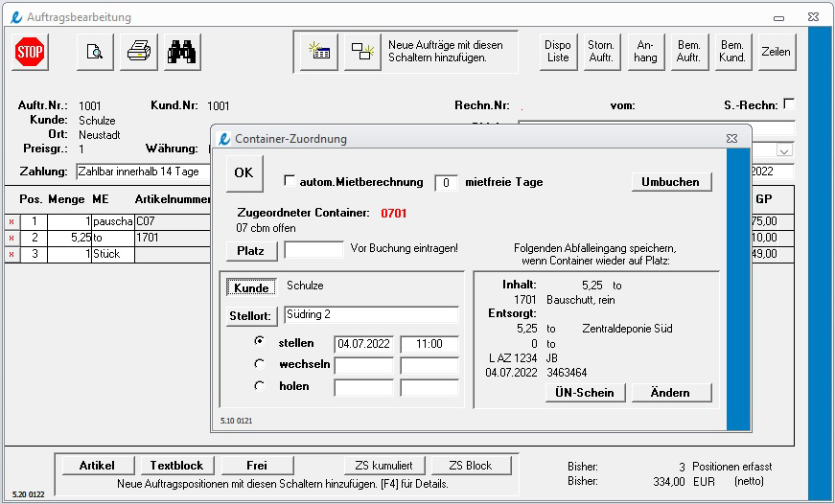835x504 pixels.
Task: Add new order via table star icon
Action: pos(319,52)
